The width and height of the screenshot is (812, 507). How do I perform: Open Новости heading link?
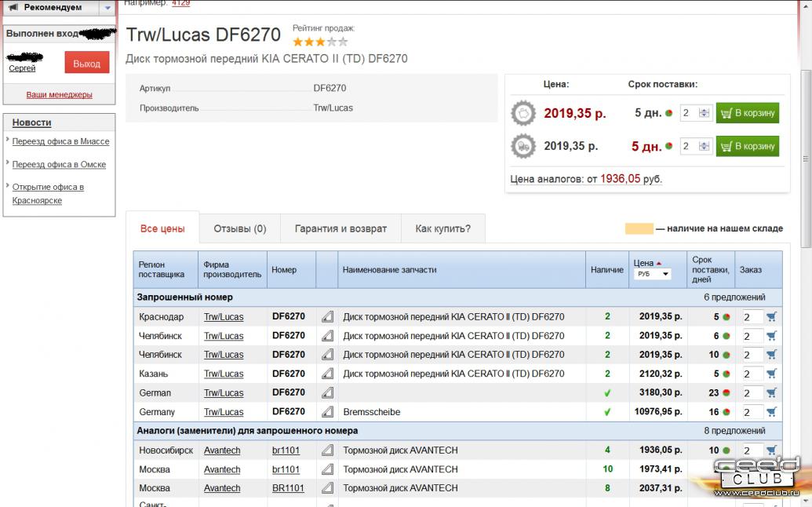point(31,122)
